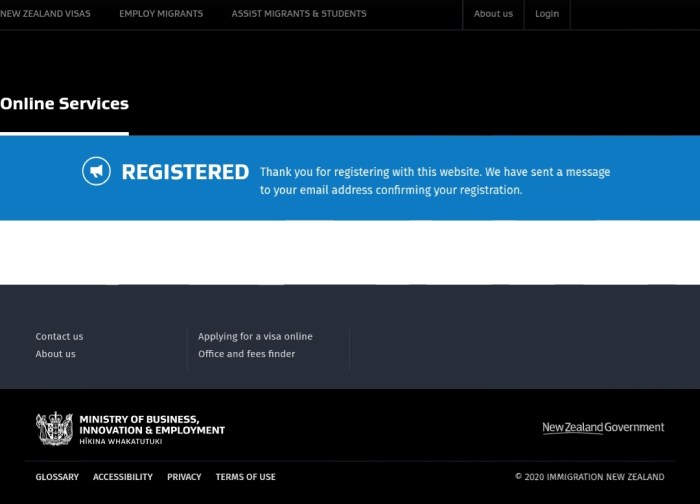Viewport: 700px width, 504px height.
Task: Go to About us in top navigation
Action: point(493,14)
